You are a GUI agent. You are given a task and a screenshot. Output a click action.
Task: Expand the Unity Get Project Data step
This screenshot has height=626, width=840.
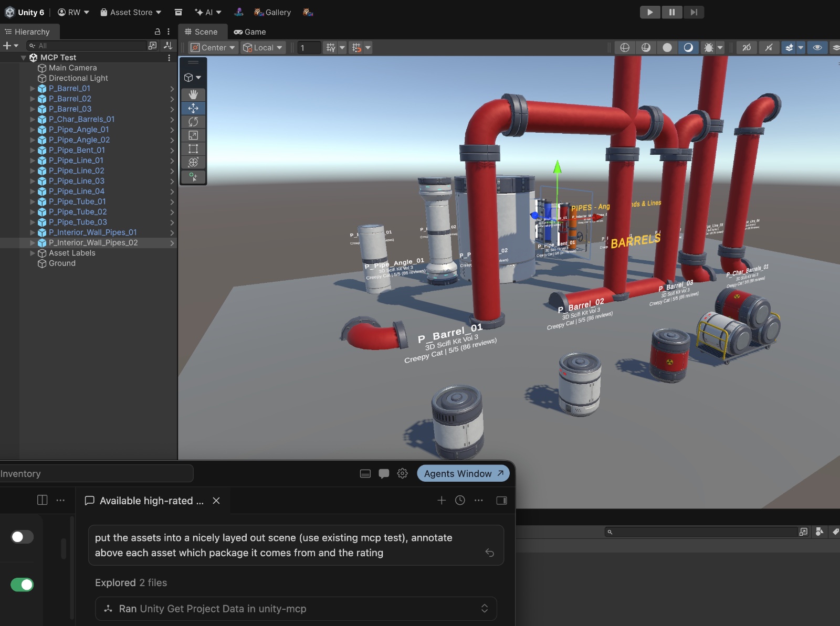point(484,609)
